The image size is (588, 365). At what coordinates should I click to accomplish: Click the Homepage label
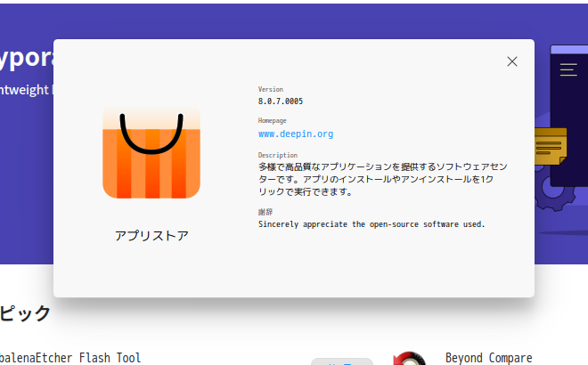coord(272,121)
